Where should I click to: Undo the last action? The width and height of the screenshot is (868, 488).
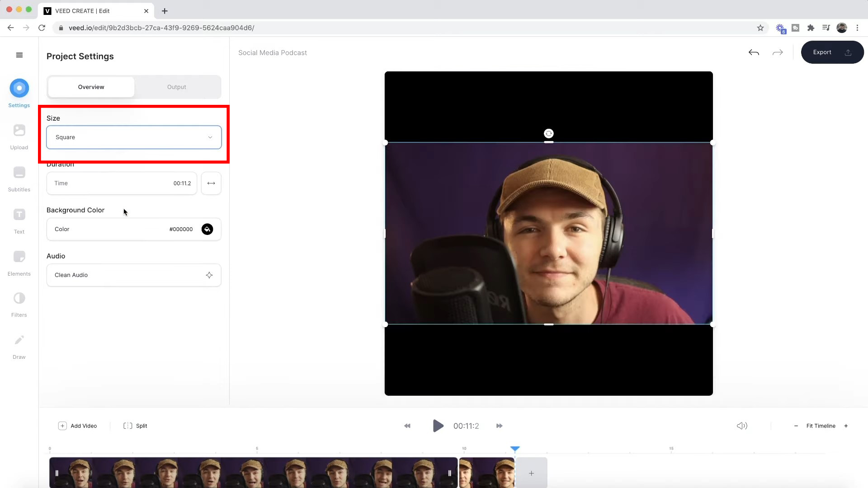tap(754, 53)
